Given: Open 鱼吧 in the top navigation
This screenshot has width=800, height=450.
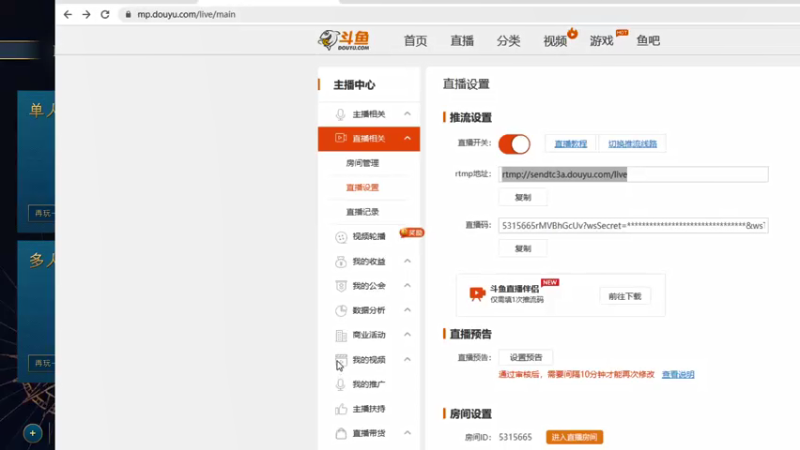Looking at the screenshot, I should [x=648, y=41].
